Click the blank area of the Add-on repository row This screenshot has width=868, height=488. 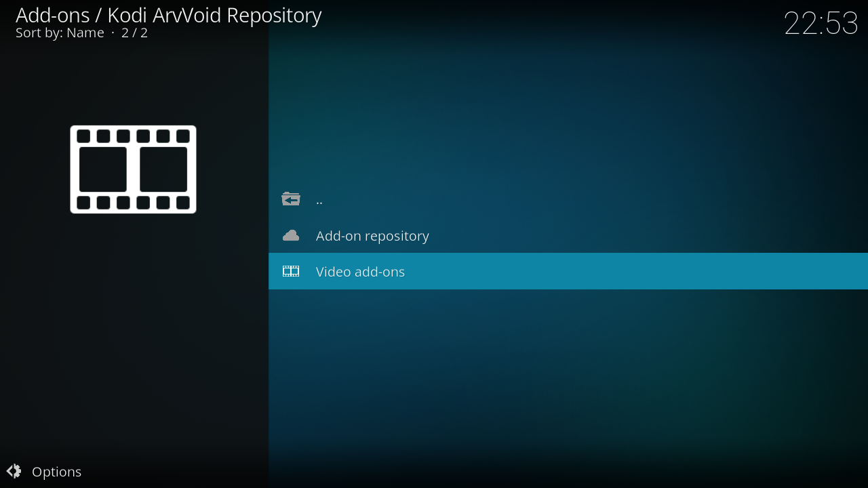click(610, 236)
